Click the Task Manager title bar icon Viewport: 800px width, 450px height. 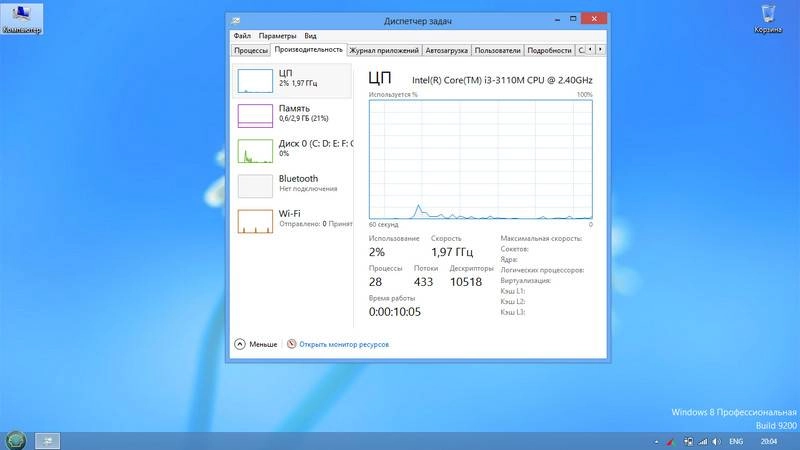(x=235, y=21)
